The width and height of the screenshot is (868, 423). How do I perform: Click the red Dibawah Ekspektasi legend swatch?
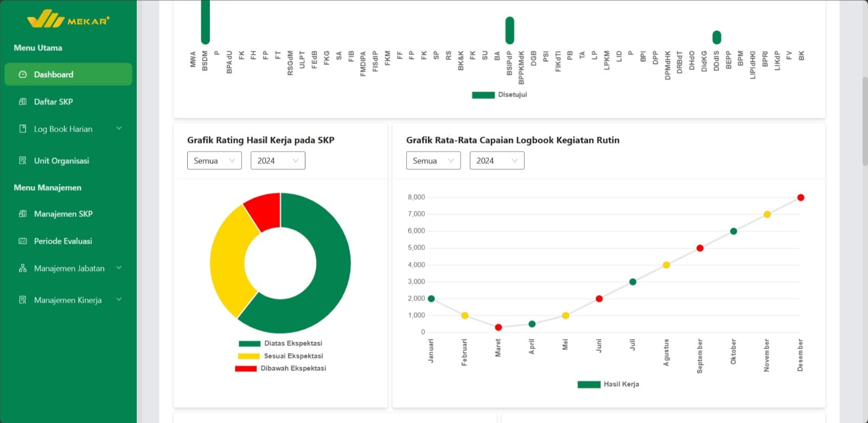pyautogui.click(x=246, y=368)
